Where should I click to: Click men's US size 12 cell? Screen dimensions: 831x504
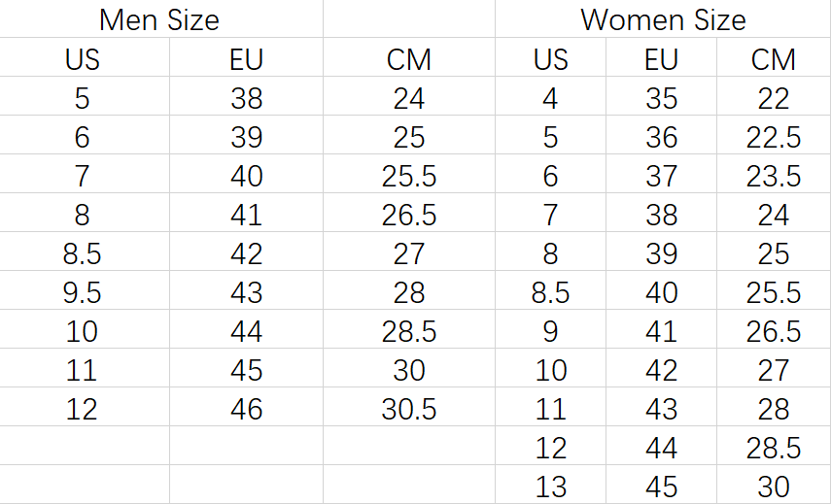click(82, 409)
